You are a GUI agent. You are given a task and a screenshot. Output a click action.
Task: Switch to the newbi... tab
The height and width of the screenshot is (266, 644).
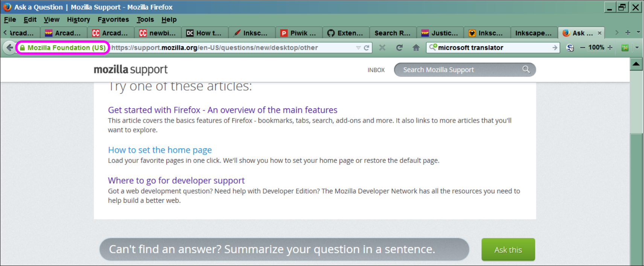click(158, 33)
